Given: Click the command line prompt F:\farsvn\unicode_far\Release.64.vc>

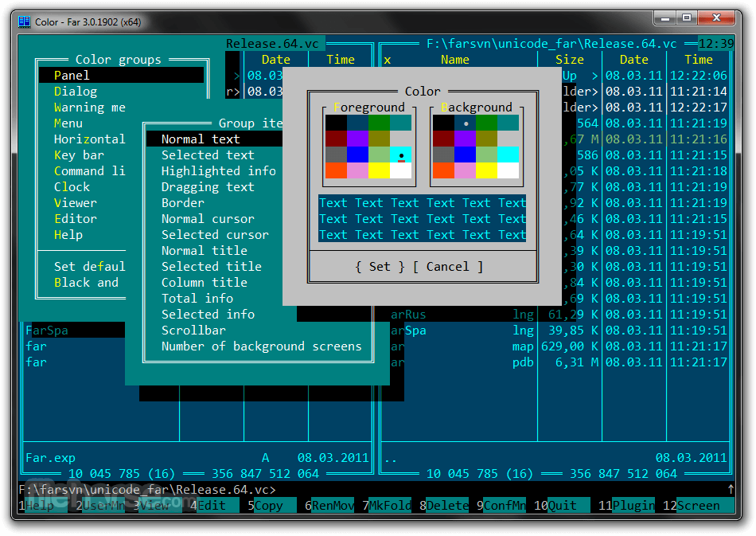Looking at the screenshot, I should point(147,489).
